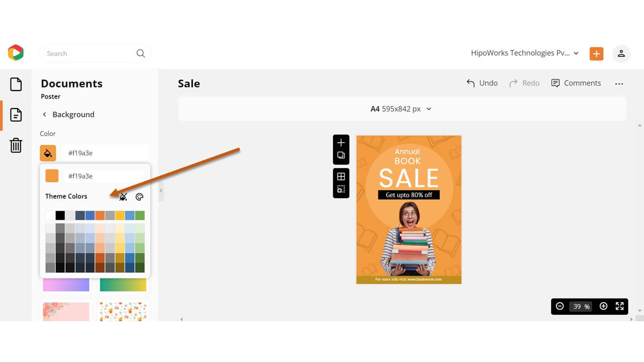The width and height of the screenshot is (644, 362).
Task: Open the trash icon in the left sidebar
Action: tap(16, 145)
